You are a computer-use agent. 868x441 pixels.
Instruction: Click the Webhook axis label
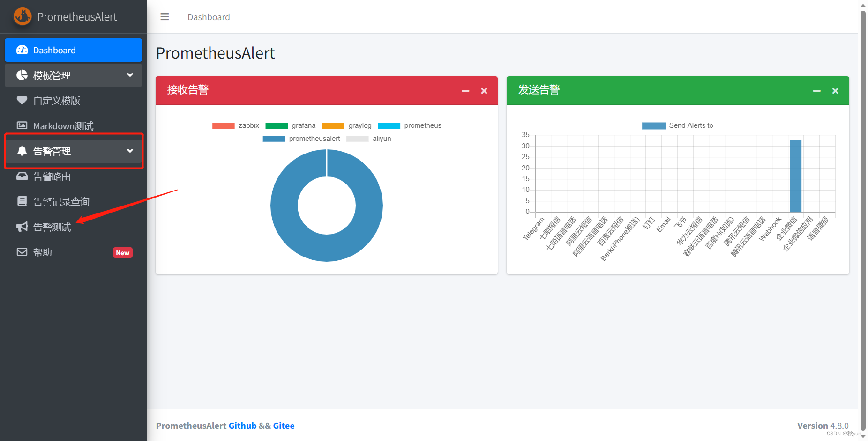click(771, 228)
